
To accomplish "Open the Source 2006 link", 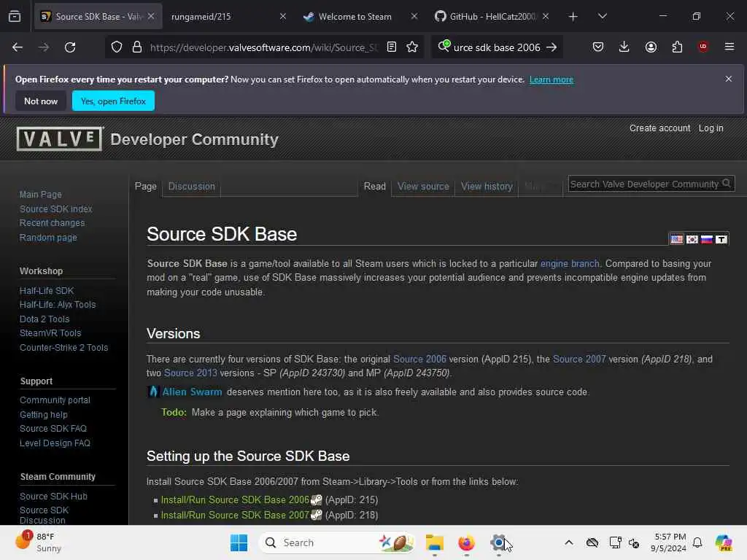I will 419,359.
